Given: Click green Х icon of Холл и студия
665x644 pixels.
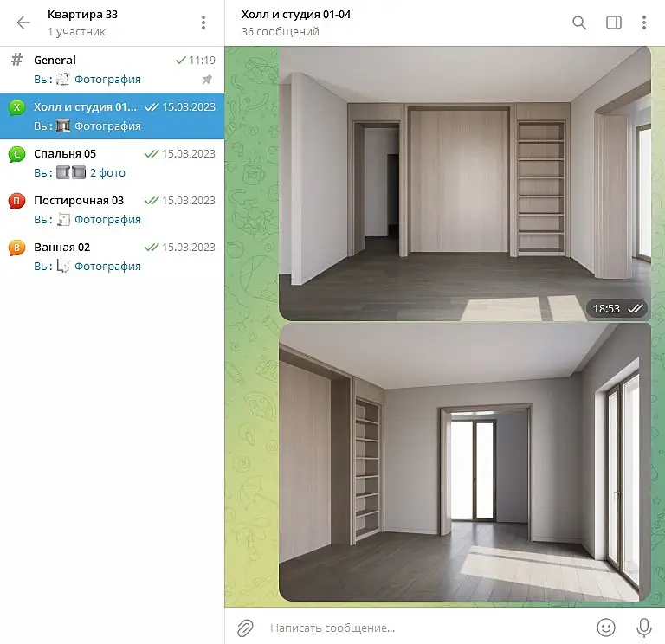Looking at the screenshot, I should tap(16, 107).
